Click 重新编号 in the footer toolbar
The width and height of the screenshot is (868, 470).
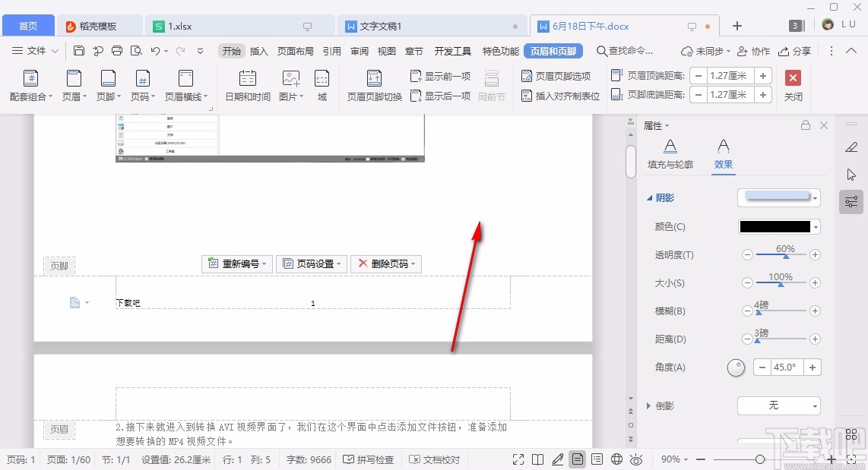click(x=236, y=263)
